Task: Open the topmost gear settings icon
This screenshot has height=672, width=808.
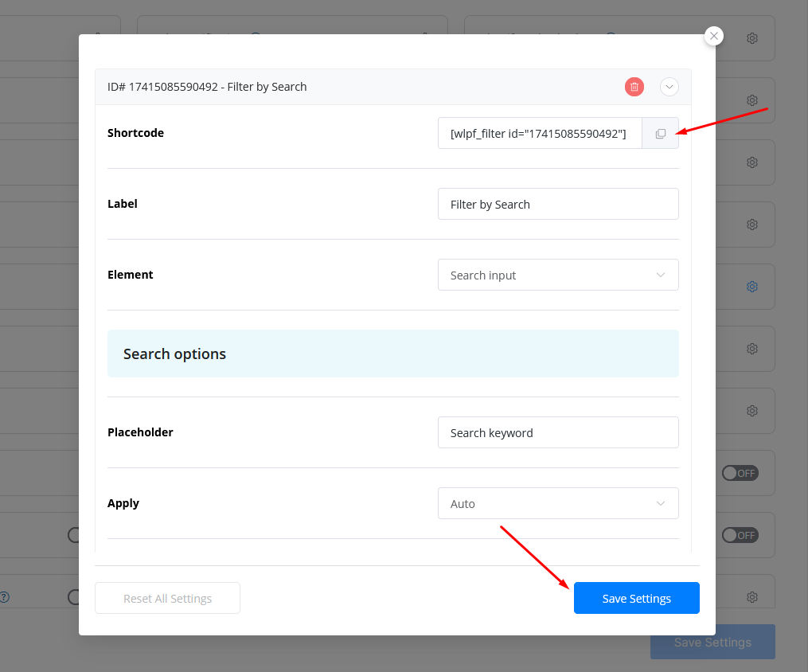Action: [x=751, y=38]
